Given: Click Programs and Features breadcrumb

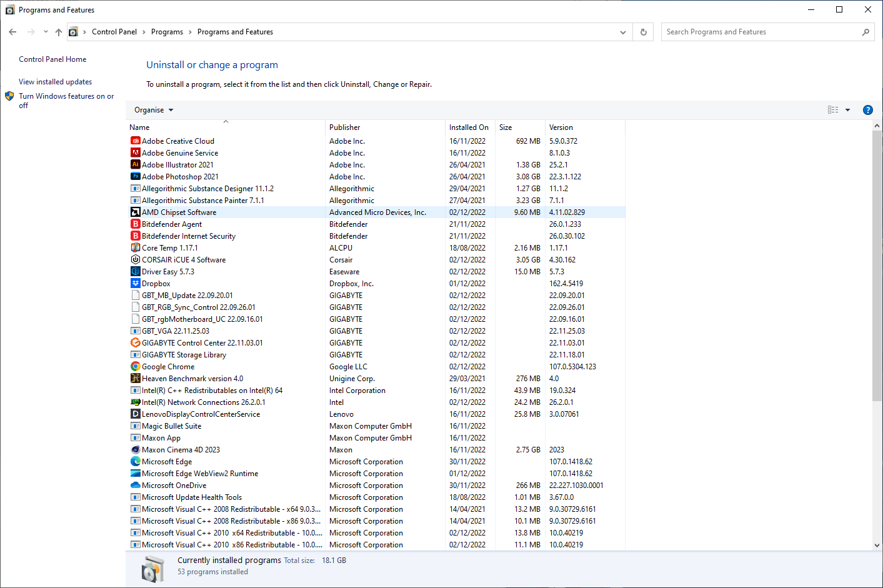Looking at the screenshot, I should pos(235,32).
